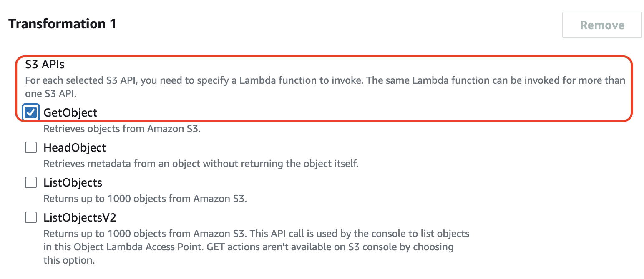
Task: Click the blue checkmark beside GetObject
Action: 31,112
